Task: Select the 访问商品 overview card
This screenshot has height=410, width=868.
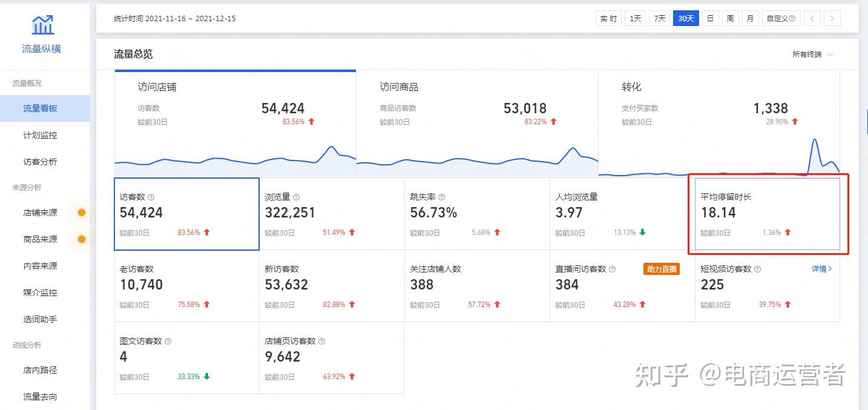Action: pyautogui.click(x=477, y=124)
